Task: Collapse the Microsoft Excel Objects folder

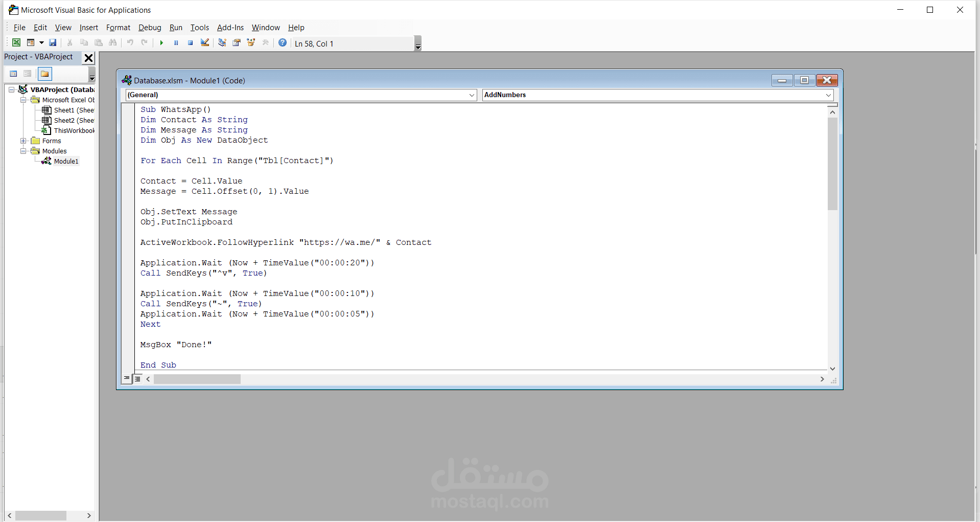Action: 23,100
